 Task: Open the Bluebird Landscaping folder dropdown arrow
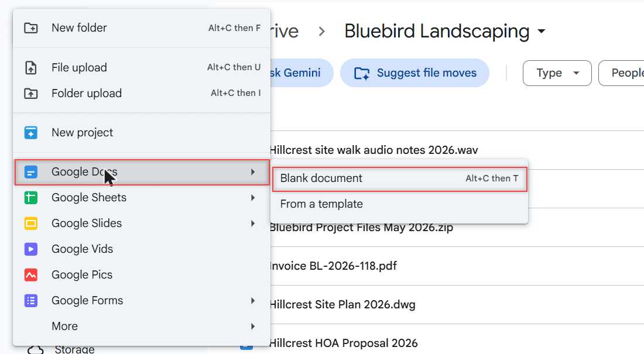tap(542, 31)
